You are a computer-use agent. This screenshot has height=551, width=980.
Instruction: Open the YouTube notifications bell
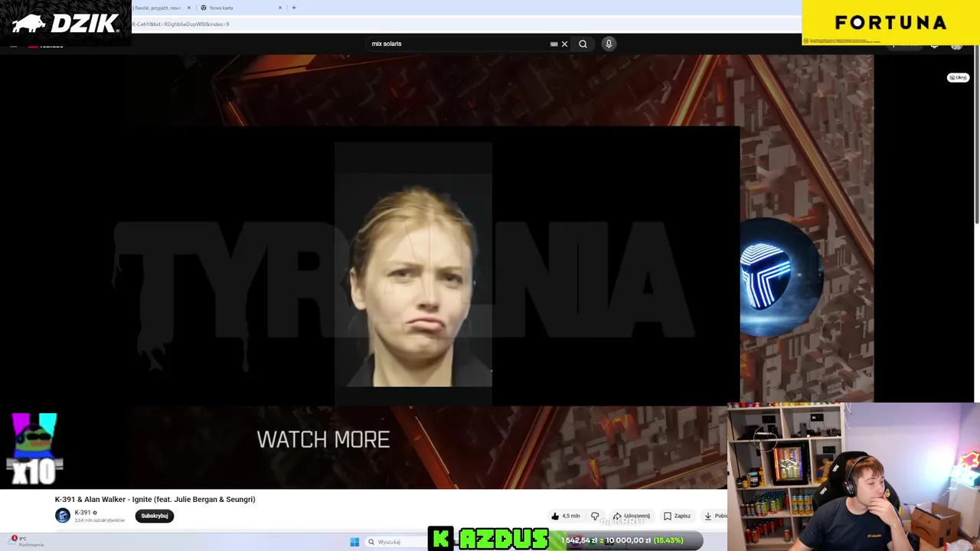point(934,44)
